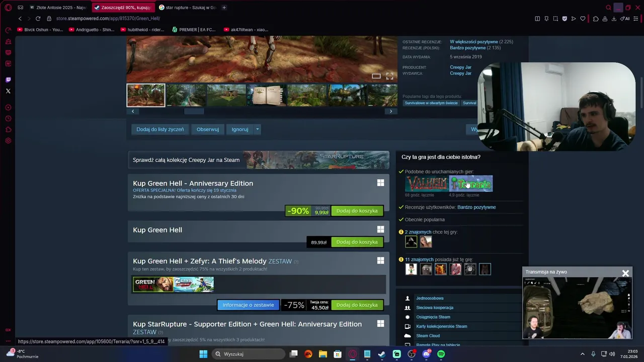Screen dimensions: 644x362
Task: Expand the Ignoruj dropdown arrow
Action: pos(257,129)
